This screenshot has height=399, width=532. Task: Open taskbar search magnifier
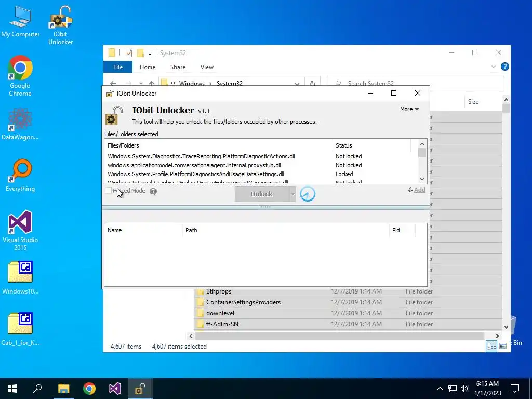pyautogui.click(x=37, y=389)
